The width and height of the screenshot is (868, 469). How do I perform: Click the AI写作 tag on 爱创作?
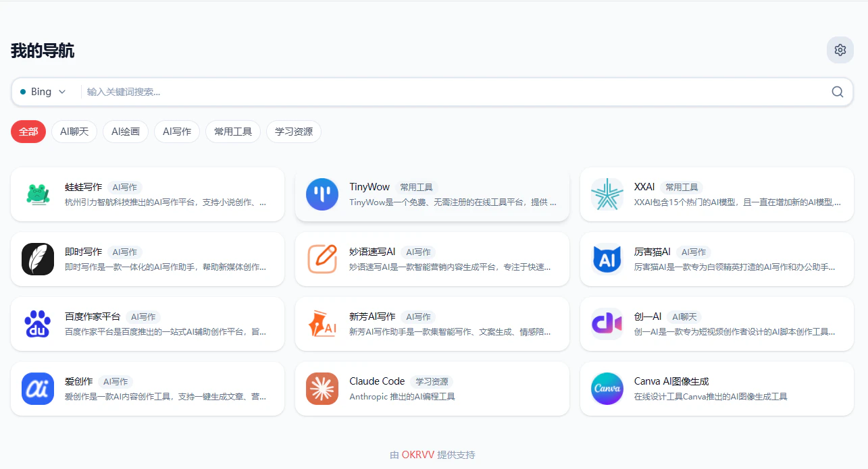tap(116, 382)
